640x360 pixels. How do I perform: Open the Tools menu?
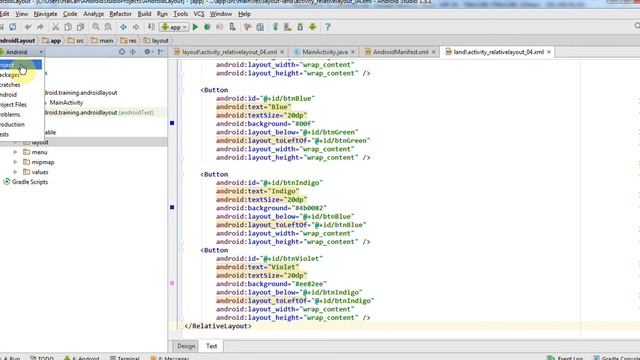180,14
